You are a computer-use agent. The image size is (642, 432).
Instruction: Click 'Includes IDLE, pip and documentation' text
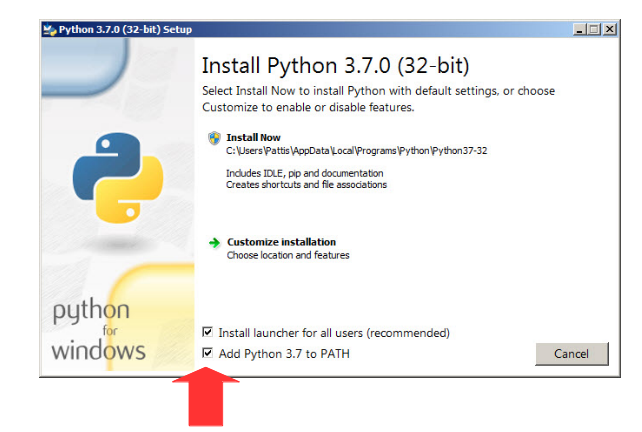305,173
